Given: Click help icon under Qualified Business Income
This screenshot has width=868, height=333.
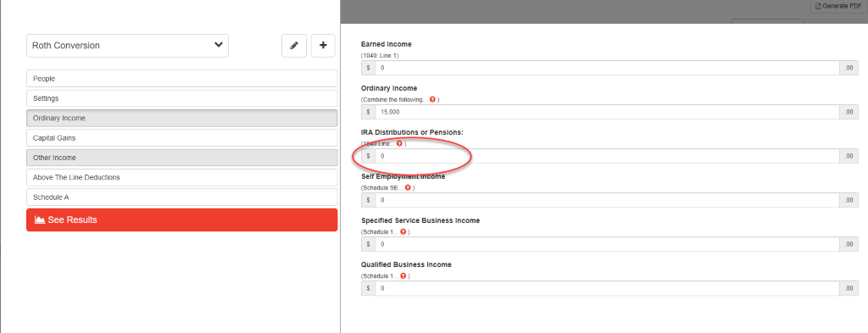Looking at the screenshot, I should click(403, 276).
